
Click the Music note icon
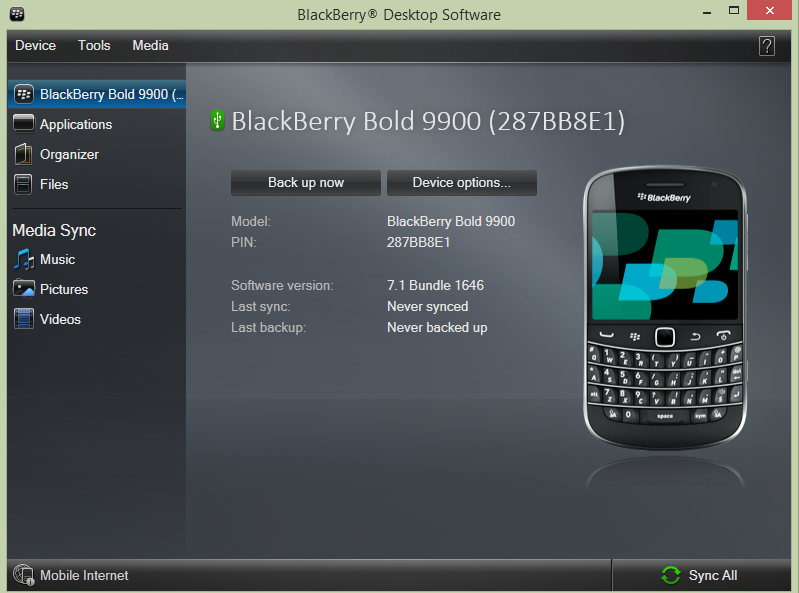[x=23, y=259]
